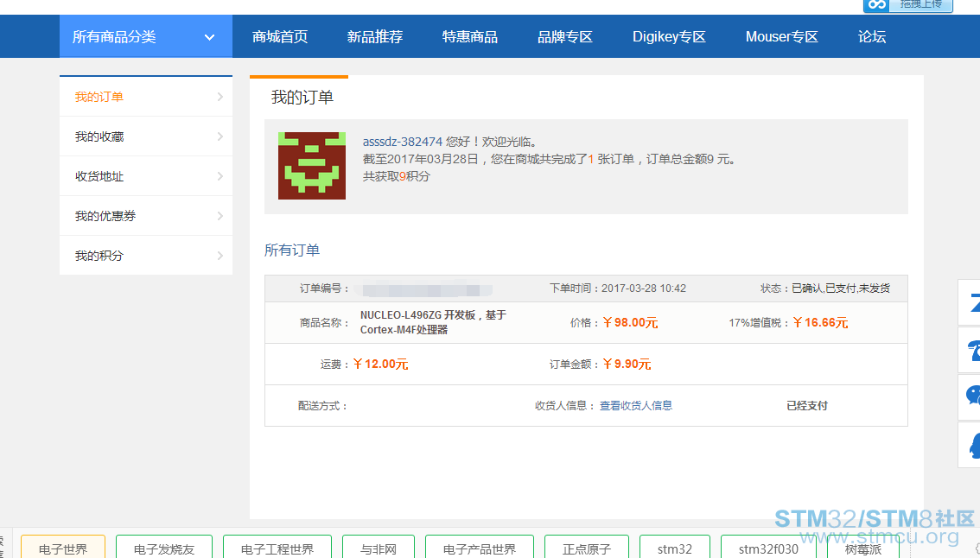Open the 电子工程世界 bottom link
This screenshot has height=558, width=980.
click(x=277, y=548)
